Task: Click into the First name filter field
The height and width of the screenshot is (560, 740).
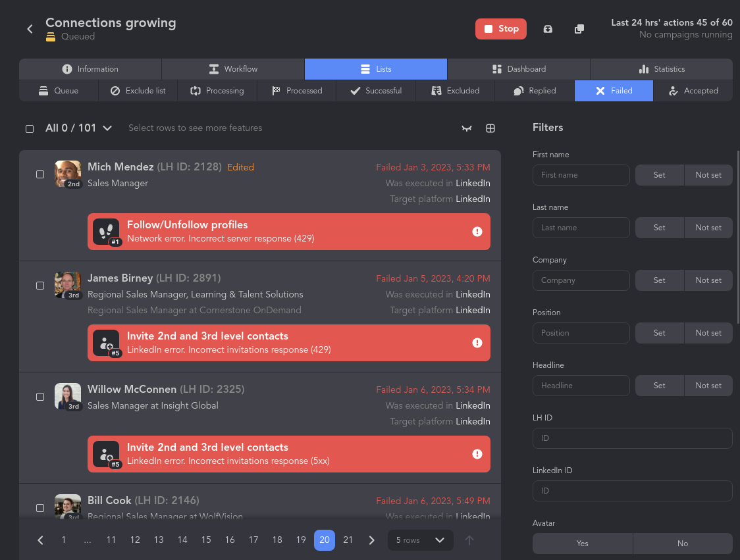Action: coord(581,175)
